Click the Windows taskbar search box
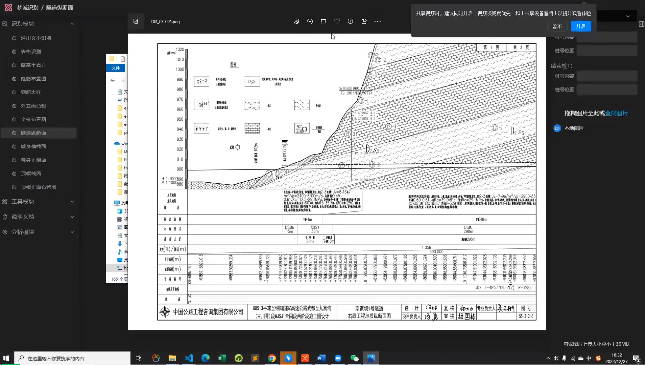 tap(72, 358)
